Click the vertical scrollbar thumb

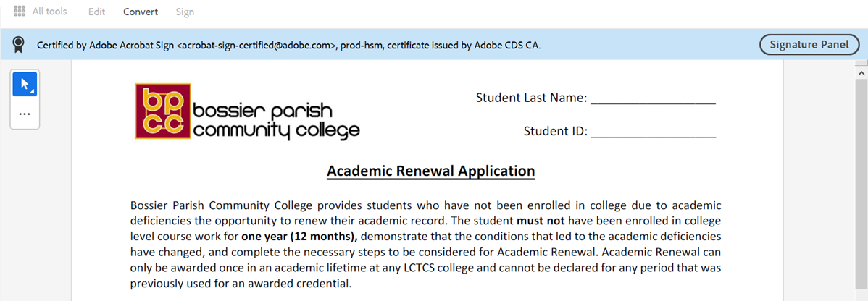(x=861, y=188)
